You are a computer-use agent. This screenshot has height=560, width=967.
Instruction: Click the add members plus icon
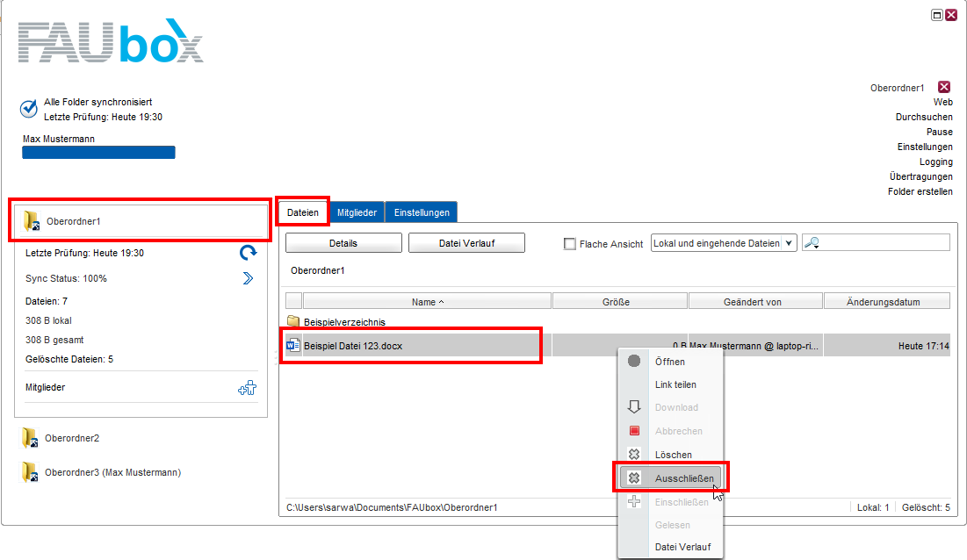pos(248,387)
